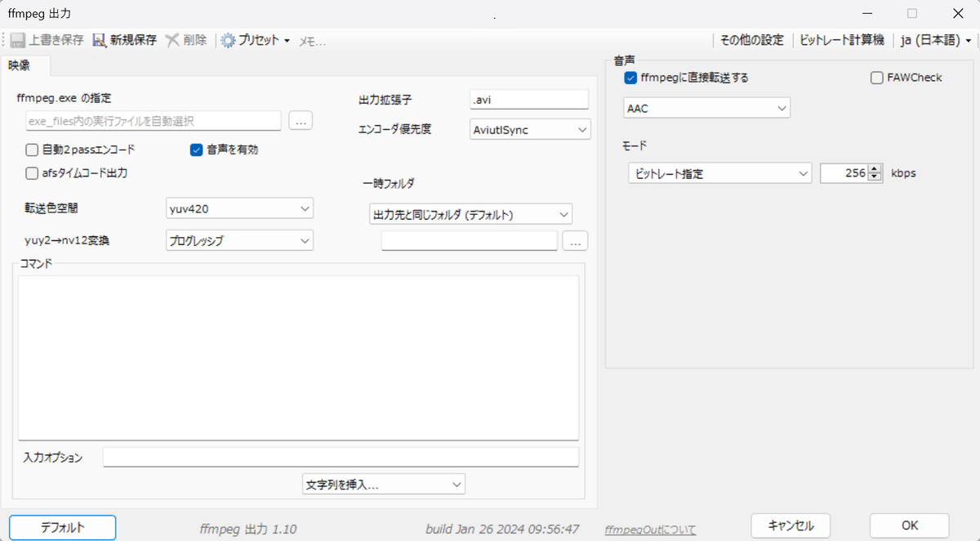The width and height of the screenshot is (980, 541).
Task: Click the キャンセル button
Action: tap(791, 525)
